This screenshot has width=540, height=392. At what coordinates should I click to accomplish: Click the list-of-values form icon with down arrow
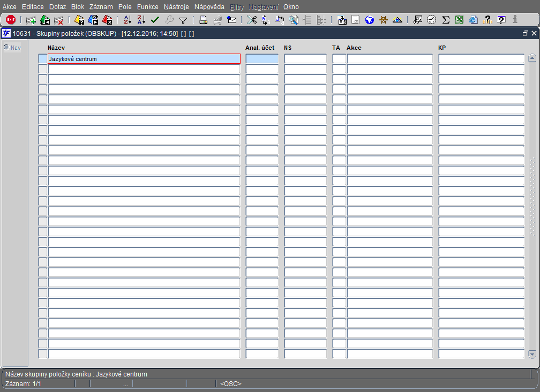pyautogui.click(x=342, y=20)
